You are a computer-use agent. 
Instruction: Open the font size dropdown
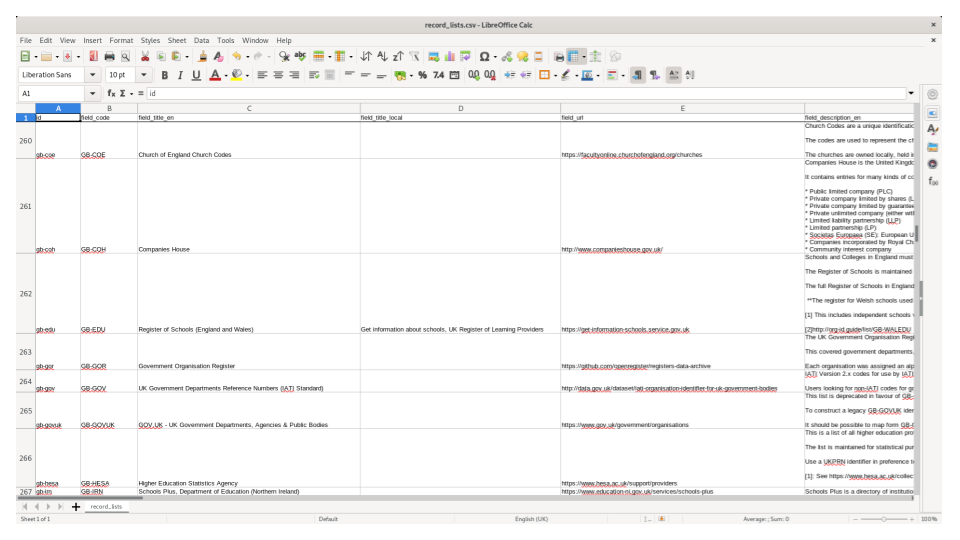pos(144,75)
